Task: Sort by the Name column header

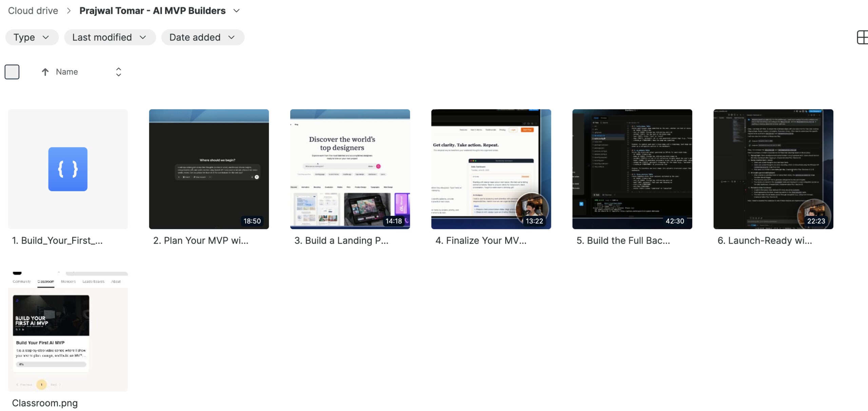Action: coord(67,72)
